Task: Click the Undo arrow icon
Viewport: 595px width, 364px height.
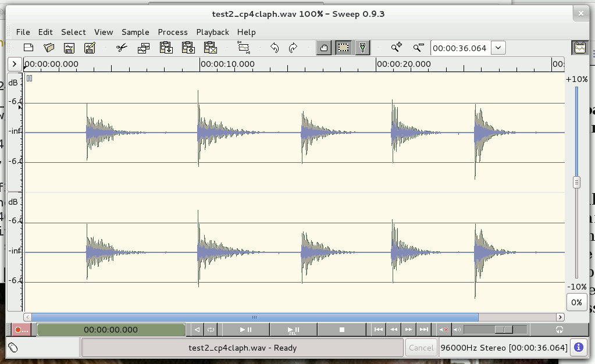Action: coord(275,48)
